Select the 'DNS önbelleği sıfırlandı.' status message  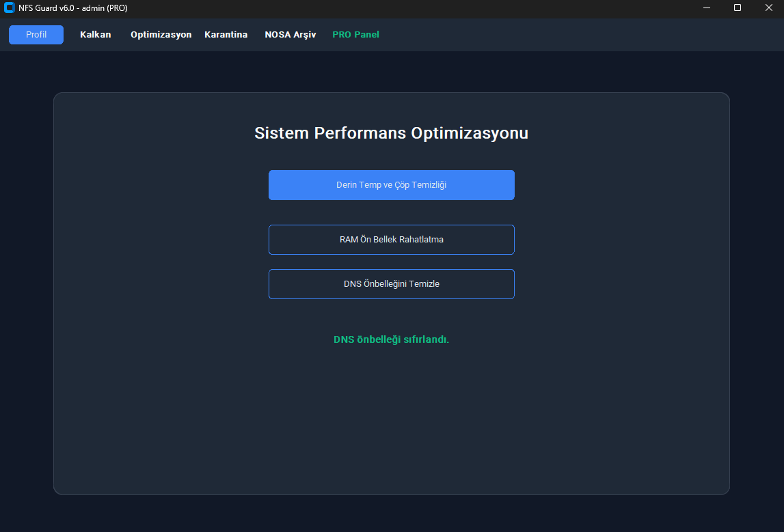(x=392, y=339)
